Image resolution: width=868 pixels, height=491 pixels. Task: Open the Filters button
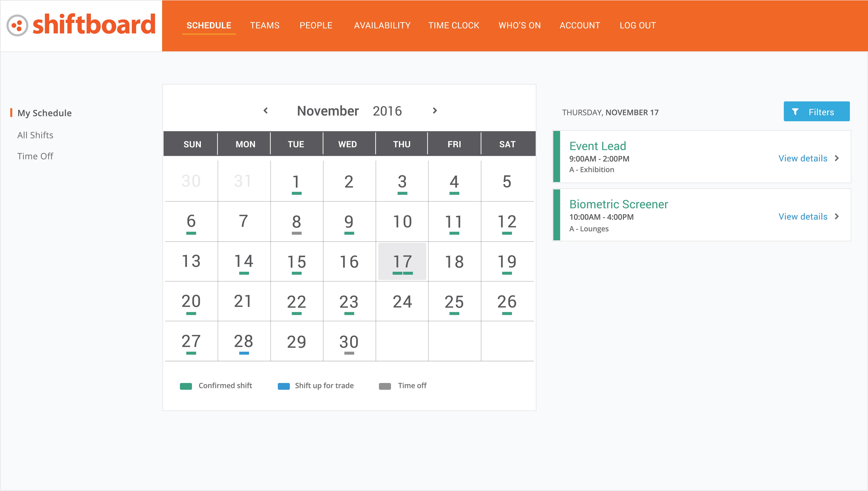816,111
